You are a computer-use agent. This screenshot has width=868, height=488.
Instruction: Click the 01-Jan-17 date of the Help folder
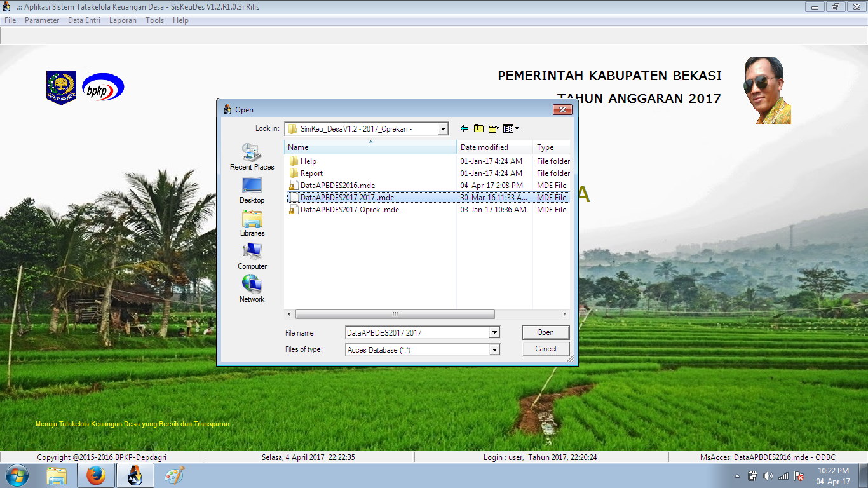click(x=491, y=161)
